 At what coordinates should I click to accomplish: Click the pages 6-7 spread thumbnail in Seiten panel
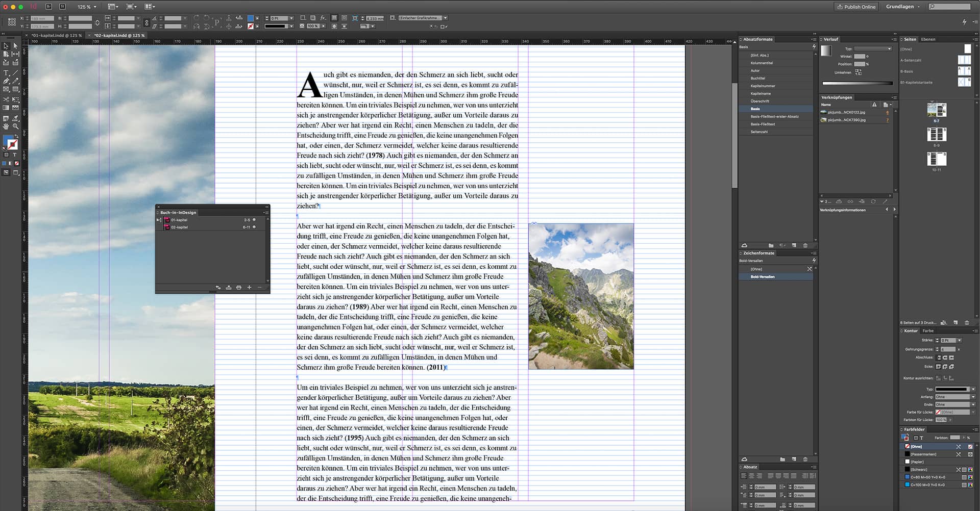[937, 110]
